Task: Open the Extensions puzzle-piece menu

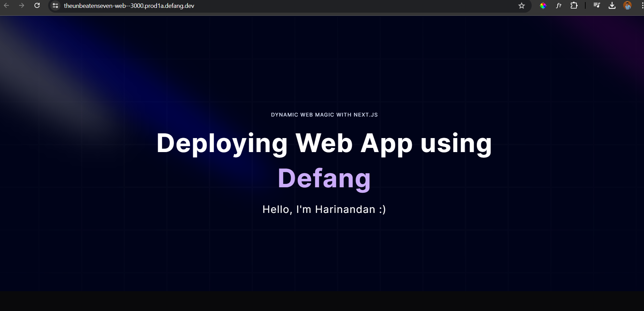Action: 574,5
